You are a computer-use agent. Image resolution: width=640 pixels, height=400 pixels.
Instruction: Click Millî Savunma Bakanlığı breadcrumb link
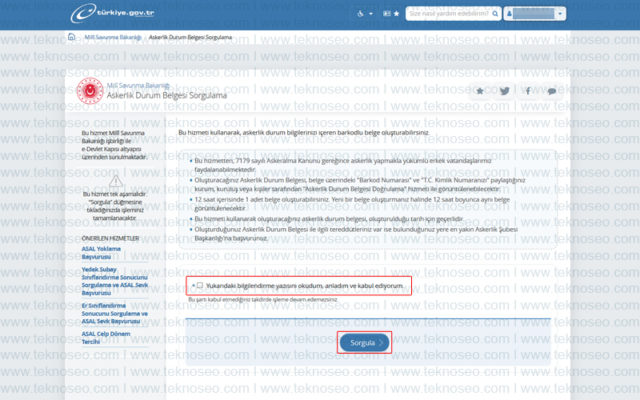[x=113, y=37]
